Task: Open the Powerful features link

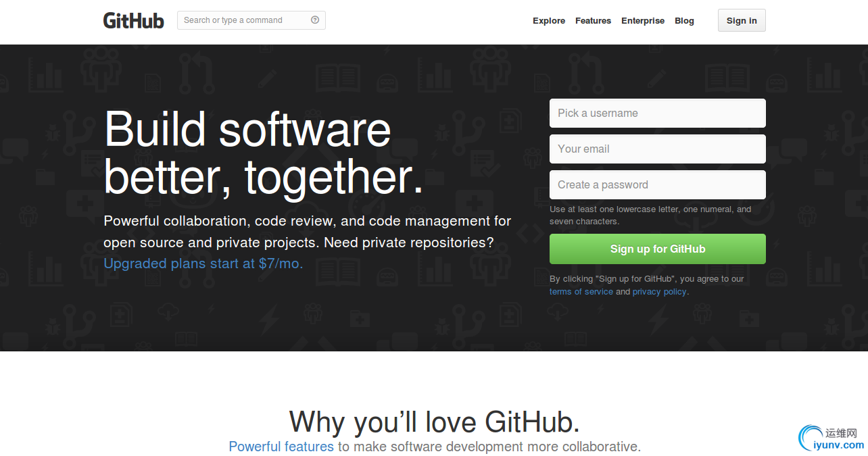Action: tap(281, 447)
